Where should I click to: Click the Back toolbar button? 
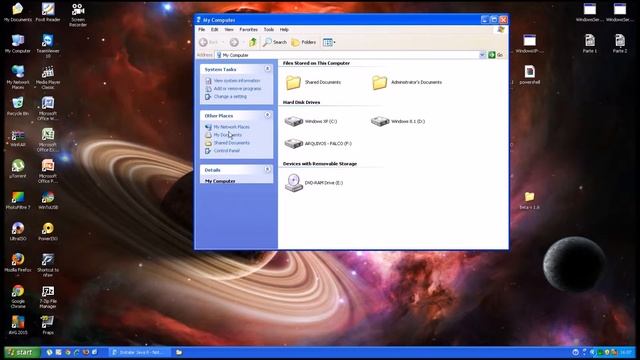[x=209, y=42]
